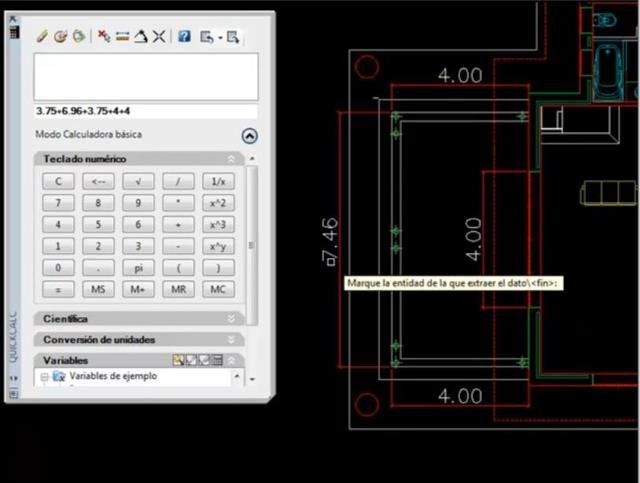The image size is (640, 483).
Task: Collapse the Teclado numérico section
Action: coord(231,159)
